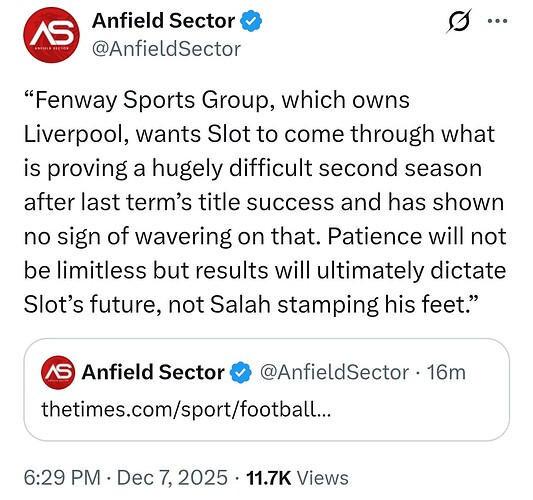Open the quoted post card
This screenshot has width=533, height=500.
(266, 390)
